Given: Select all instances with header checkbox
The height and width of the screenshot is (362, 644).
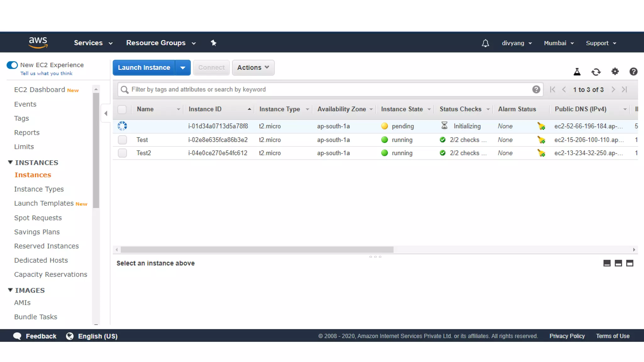Looking at the screenshot, I should pyautogui.click(x=122, y=109).
